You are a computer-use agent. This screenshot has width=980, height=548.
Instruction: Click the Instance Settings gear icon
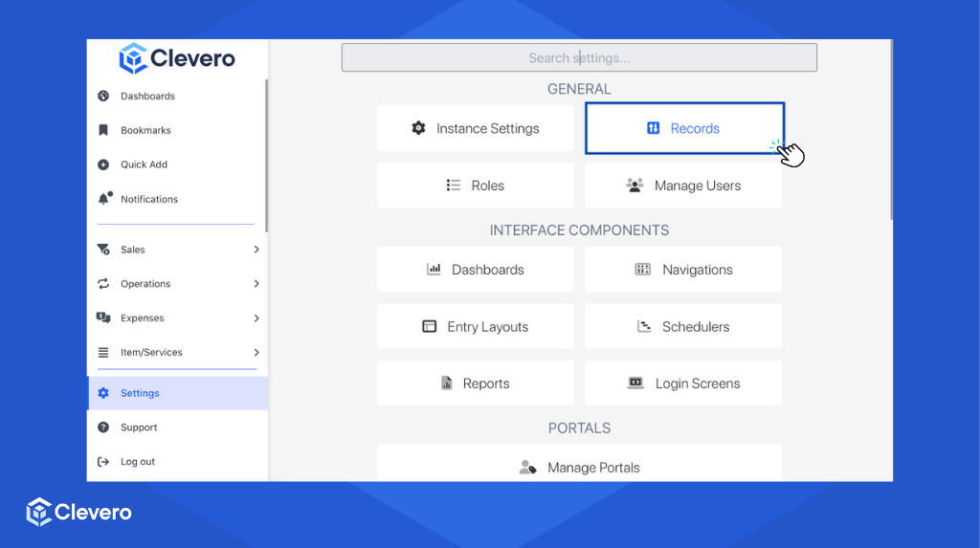tap(419, 128)
